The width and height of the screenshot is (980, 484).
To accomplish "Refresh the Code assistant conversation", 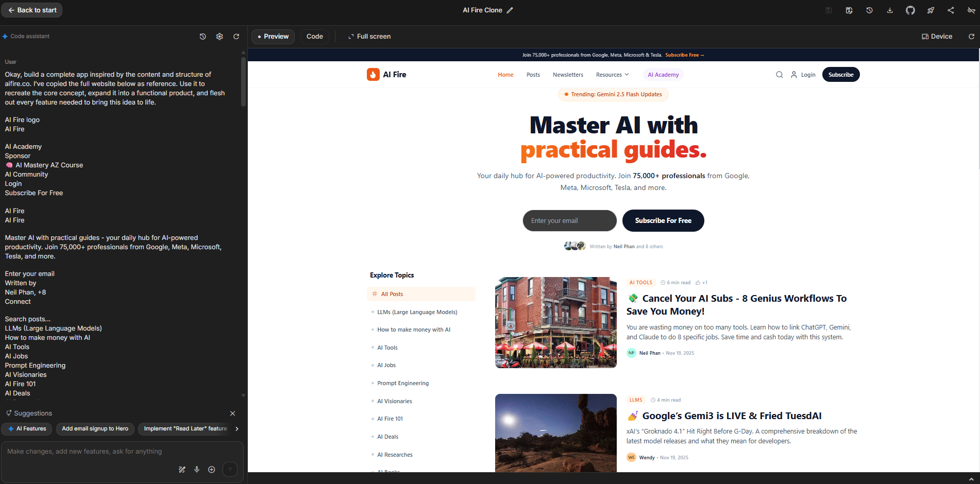I will pyautogui.click(x=236, y=37).
